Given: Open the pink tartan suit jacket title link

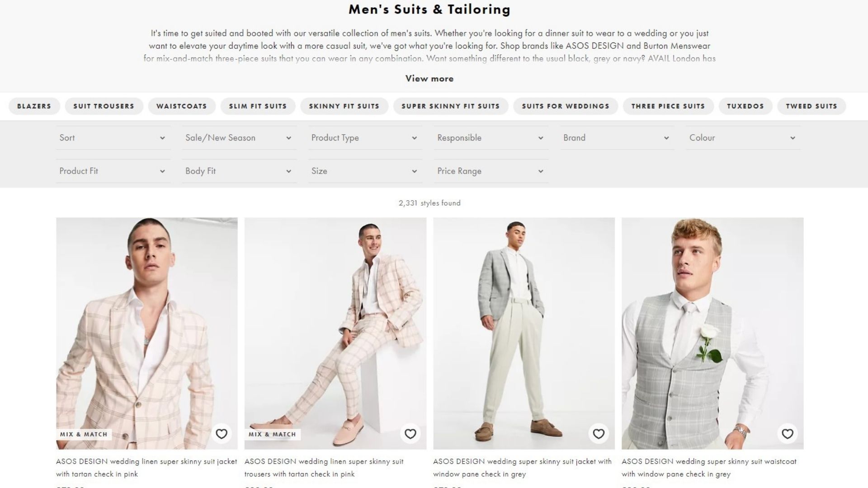Looking at the screenshot, I should (146, 468).
